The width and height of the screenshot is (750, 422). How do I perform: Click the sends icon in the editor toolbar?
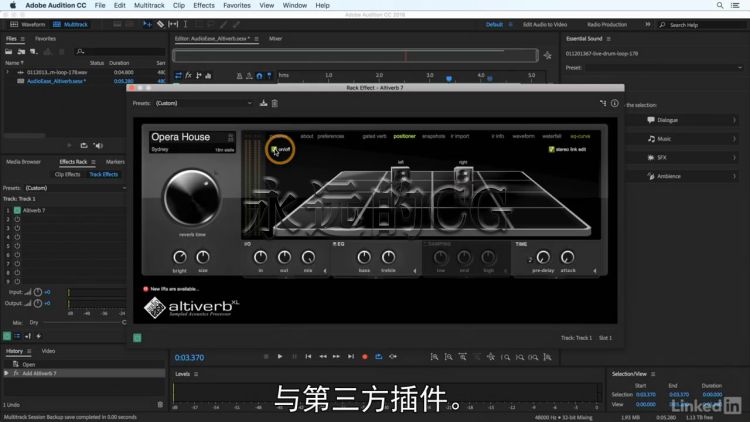[x=199, y=76]
